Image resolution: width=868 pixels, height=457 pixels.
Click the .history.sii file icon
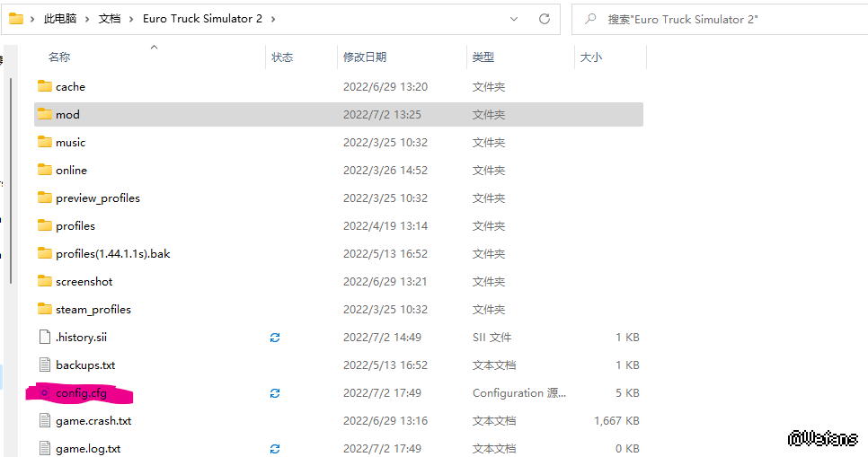pos(45,338)
